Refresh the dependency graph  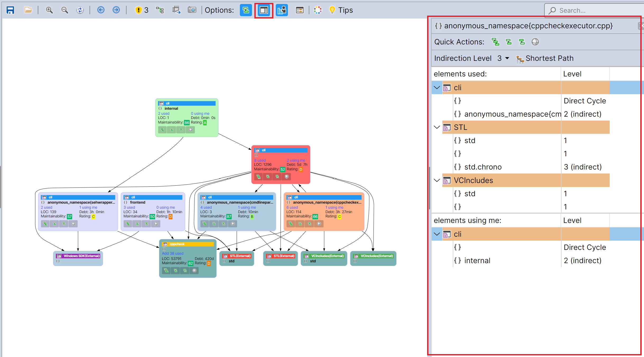click(x=80, y=10)
